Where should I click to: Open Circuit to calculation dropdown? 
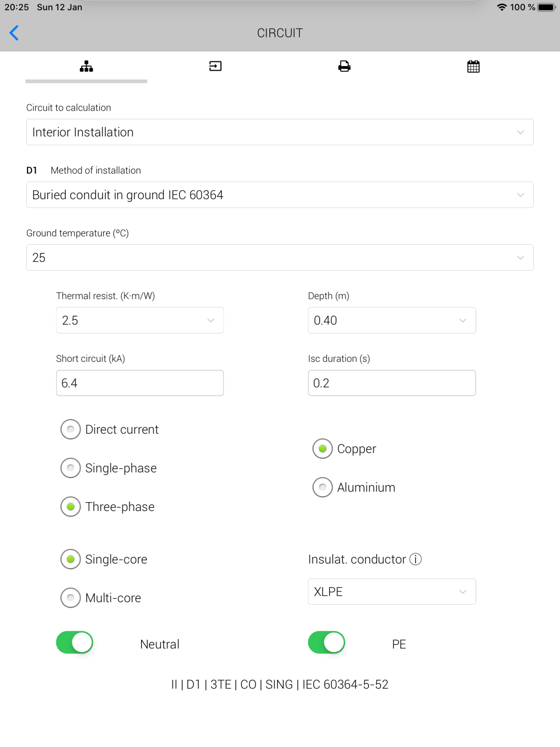point(280,132)
